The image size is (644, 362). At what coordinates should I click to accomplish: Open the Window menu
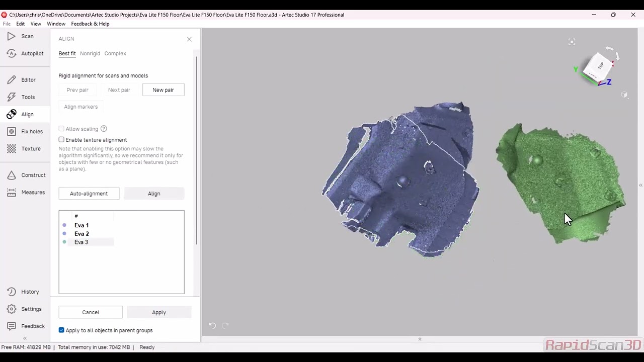click(x=56, y=24)
